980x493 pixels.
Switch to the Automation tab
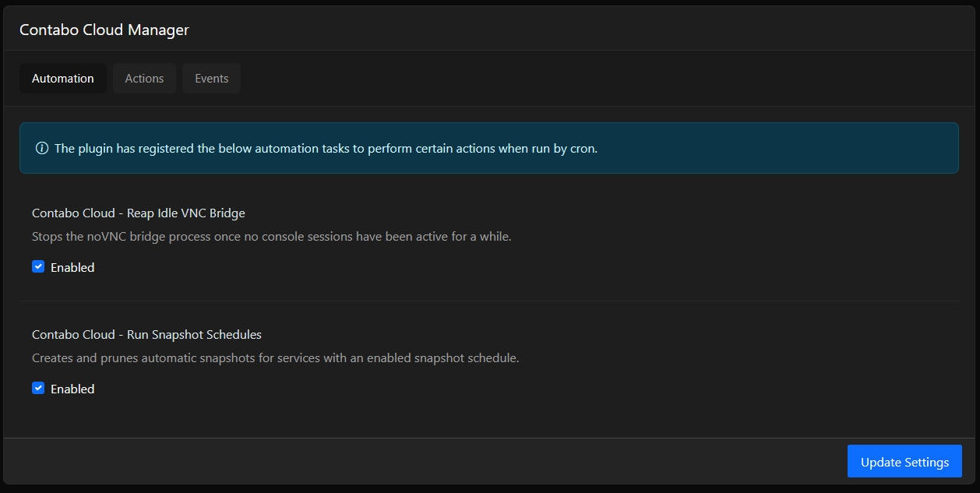pos(63,79)
